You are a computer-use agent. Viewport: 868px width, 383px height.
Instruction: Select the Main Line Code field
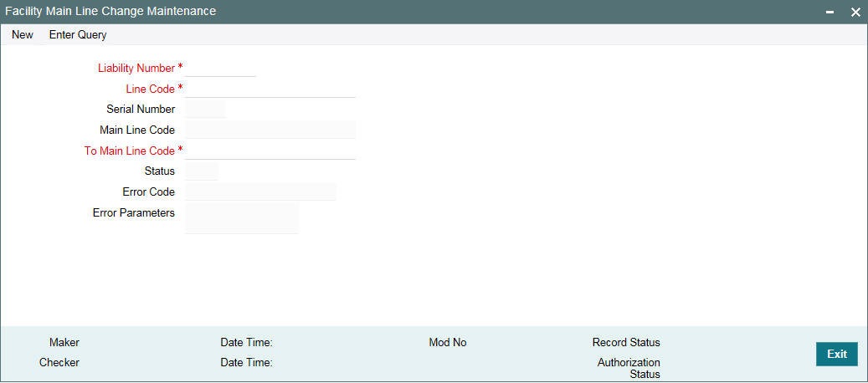click(270, 130)
